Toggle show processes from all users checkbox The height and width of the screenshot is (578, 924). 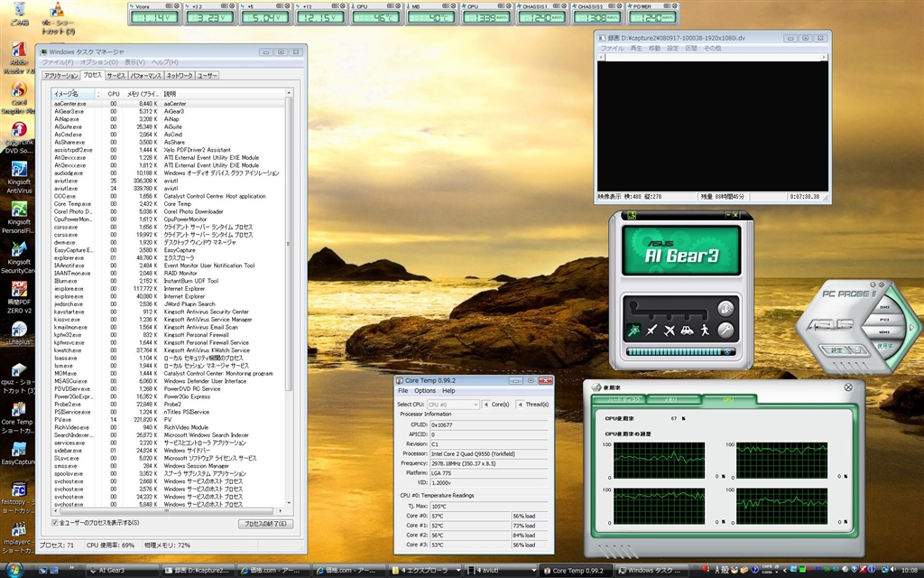tap(56, 522)
